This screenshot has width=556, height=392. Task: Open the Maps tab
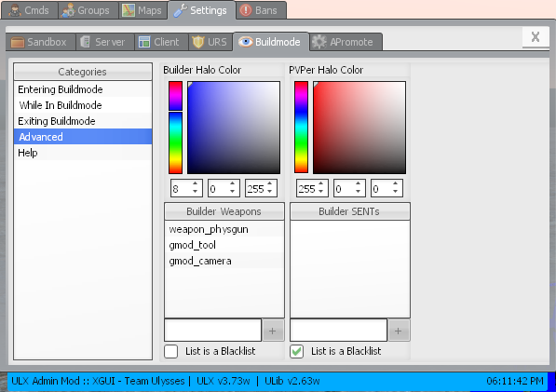143,10
